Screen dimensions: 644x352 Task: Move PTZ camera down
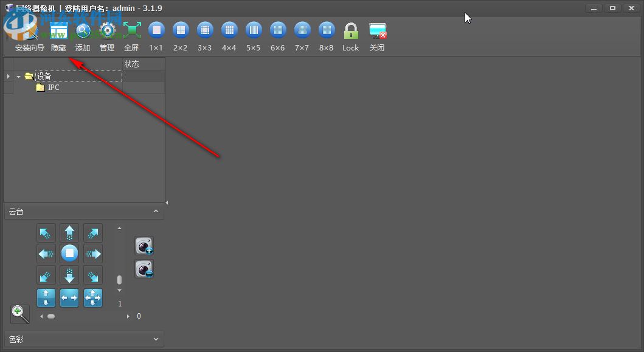point(69,275)
